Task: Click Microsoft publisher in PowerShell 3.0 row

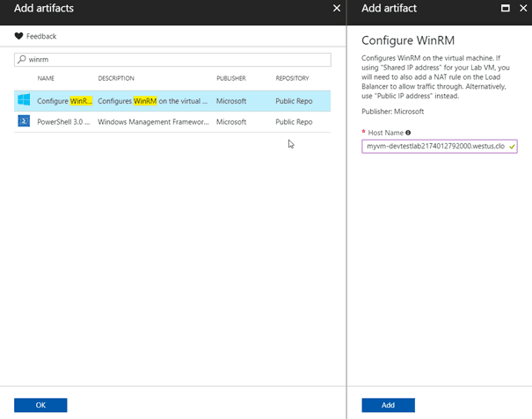Action: pyautogui.click(x=231, y=122)
